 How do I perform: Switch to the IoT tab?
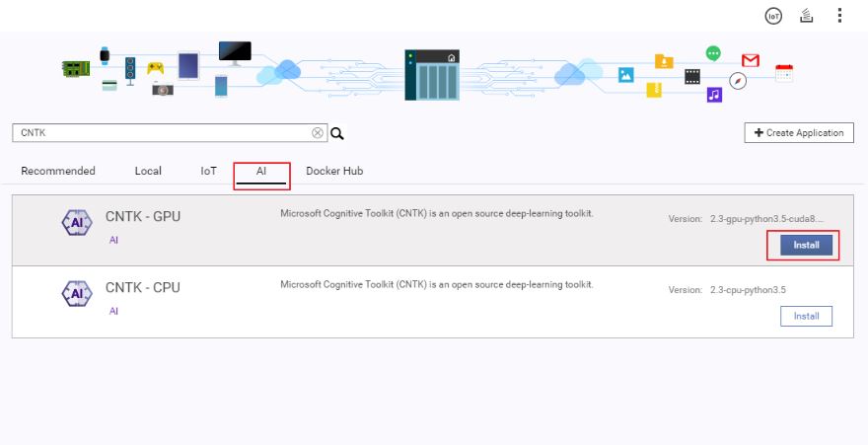(x=209, y=171)
